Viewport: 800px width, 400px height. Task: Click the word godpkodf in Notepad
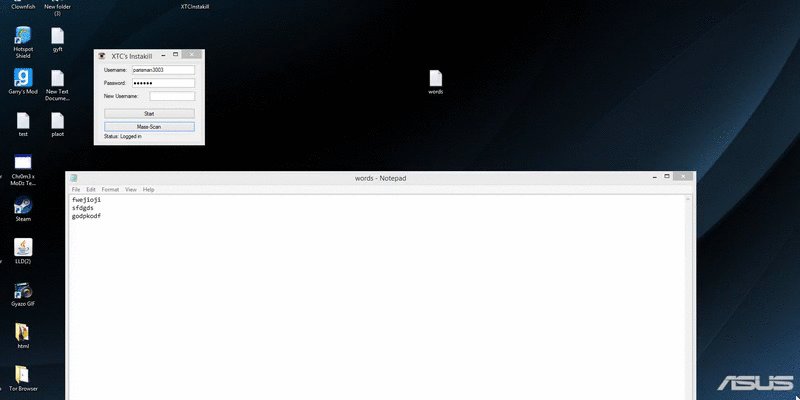(86, 216)
